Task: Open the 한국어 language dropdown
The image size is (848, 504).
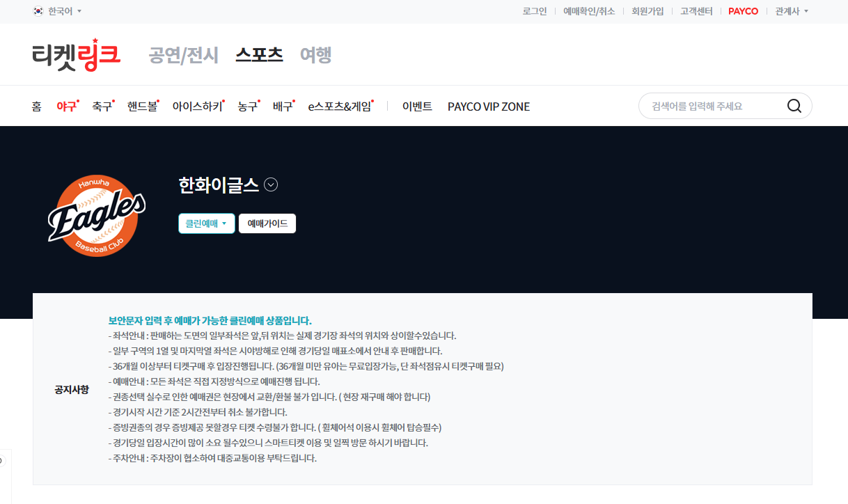Action: point(65,11)
